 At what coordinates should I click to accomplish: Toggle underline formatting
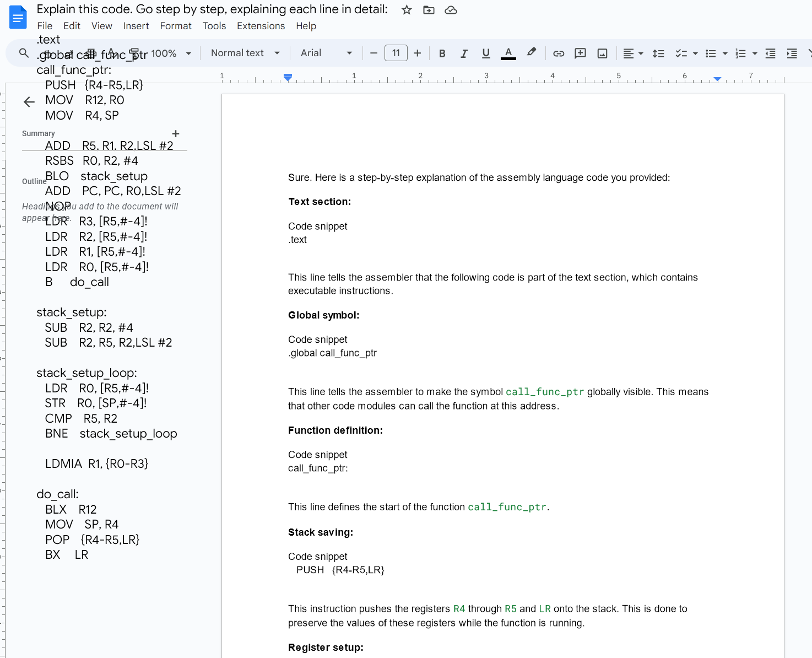pyautogui.click(x=486, y=53)
